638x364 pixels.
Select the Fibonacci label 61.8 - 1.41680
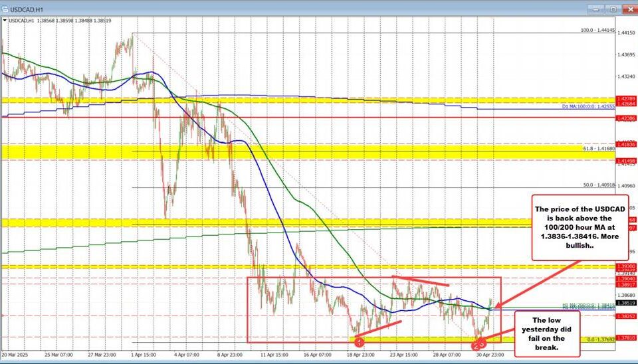pos(599,149)
